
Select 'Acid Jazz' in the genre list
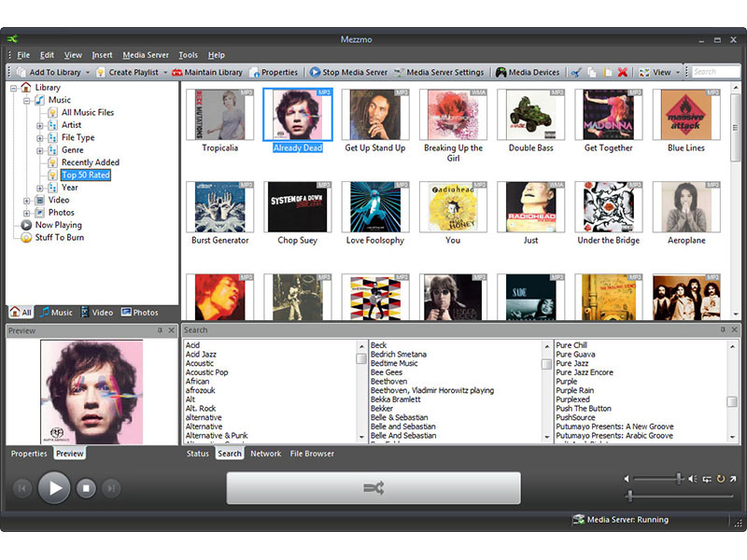201,355
